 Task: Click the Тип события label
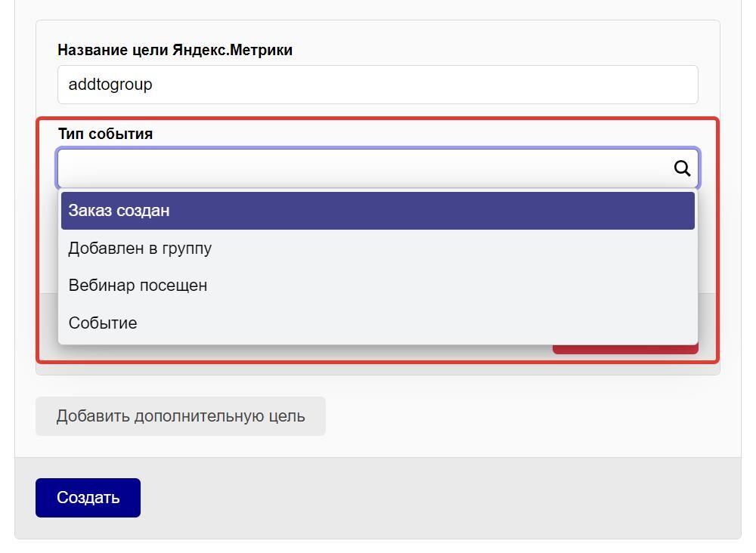pyautogui.click(x=106, y=134)
